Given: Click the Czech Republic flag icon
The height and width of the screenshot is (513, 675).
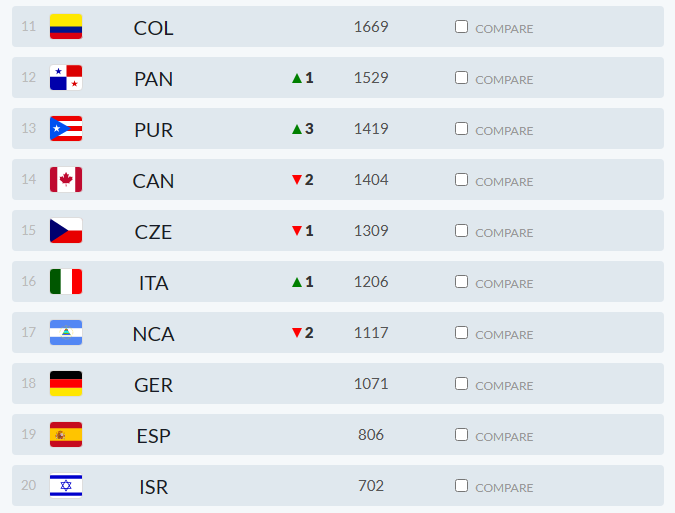Looking at the screenshot, I should coord(66,231).
